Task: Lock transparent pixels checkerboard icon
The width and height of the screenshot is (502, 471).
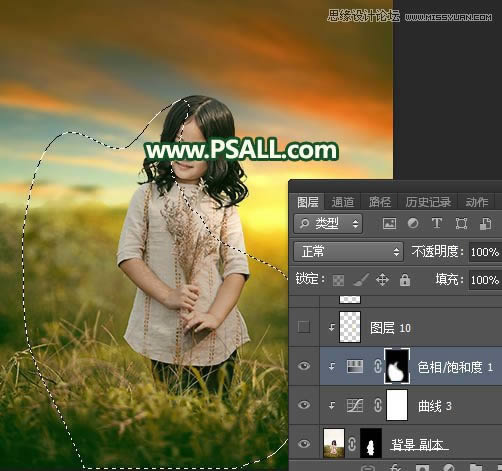Action: coord(338,280)
